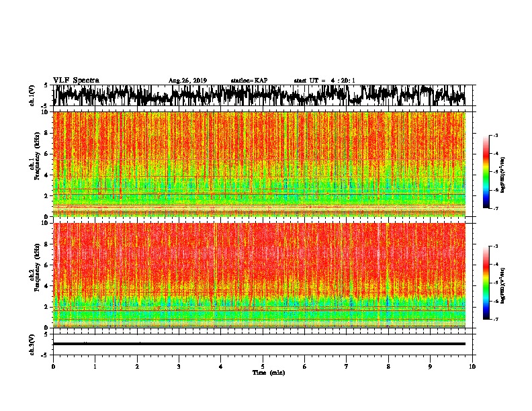Click the 'Time (min)' axis label
Image resolution: width=532 pixels, height=411 pixels.
click(x=269, y=373)
